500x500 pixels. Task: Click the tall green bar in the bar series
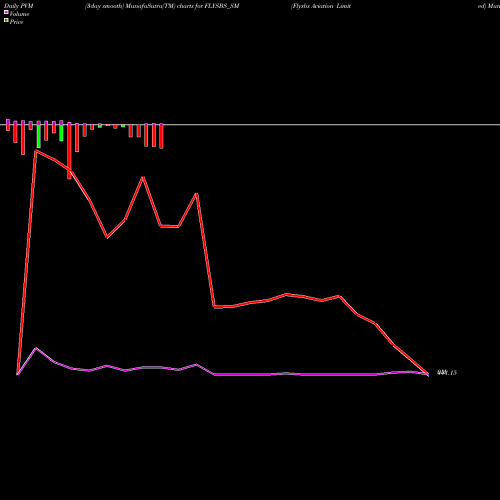click(x=39, y=136)
